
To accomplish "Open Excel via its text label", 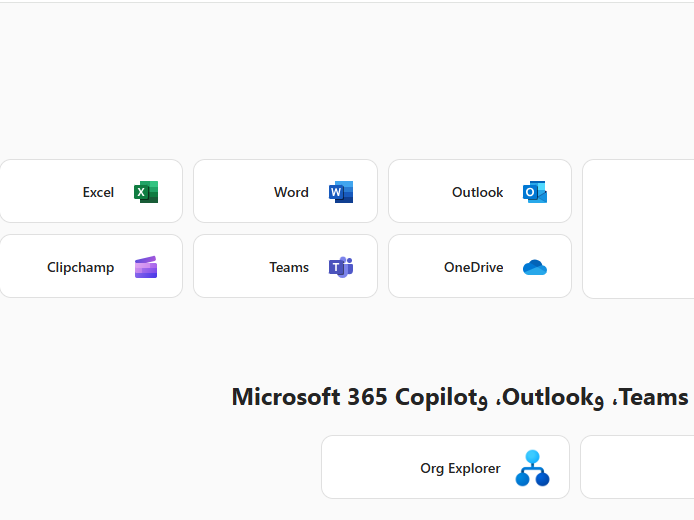I will [x=98, y=192].
